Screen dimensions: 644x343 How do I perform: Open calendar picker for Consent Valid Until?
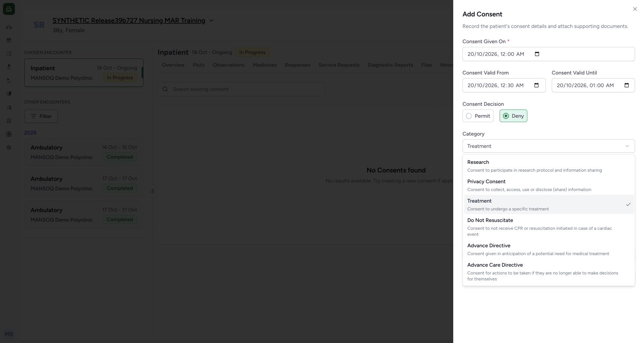[x=626, y=85]
